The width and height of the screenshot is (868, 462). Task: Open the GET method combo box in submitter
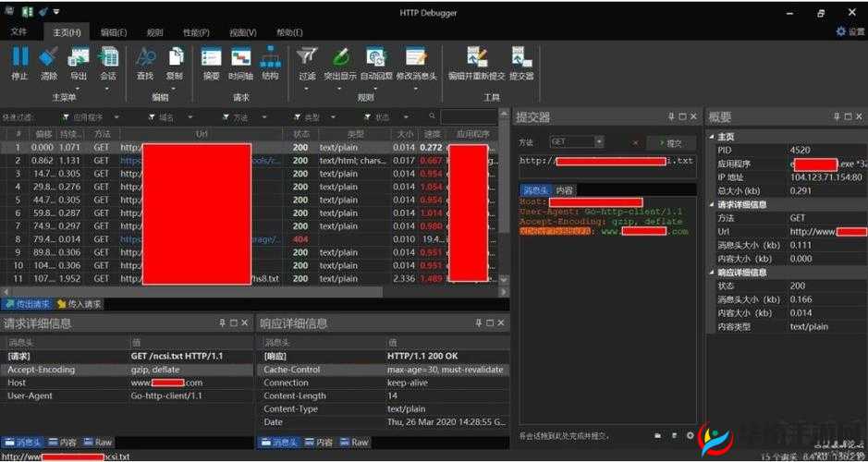[x=576, y=142]
